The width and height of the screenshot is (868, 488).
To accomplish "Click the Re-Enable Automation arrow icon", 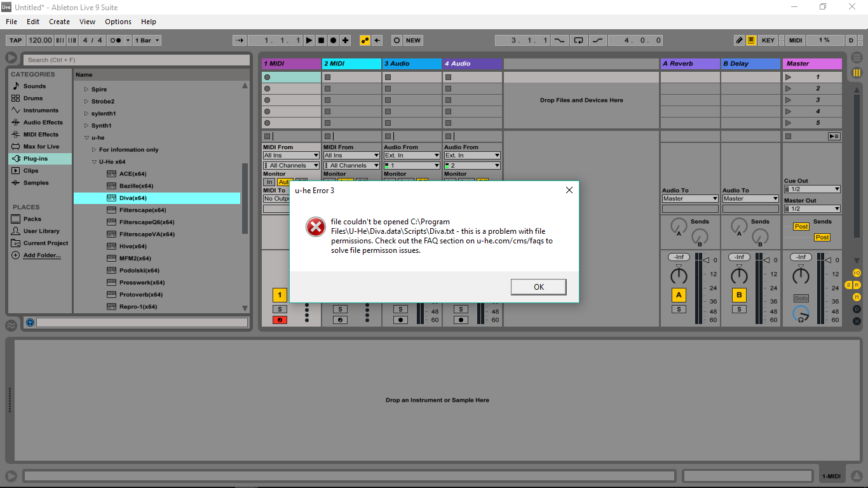I will coord(377,40).
